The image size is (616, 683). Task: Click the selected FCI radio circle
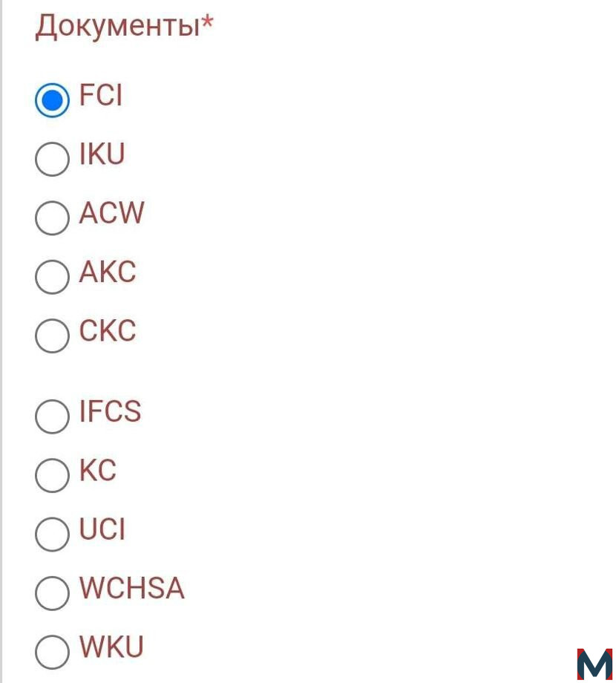tap(52, 100)
